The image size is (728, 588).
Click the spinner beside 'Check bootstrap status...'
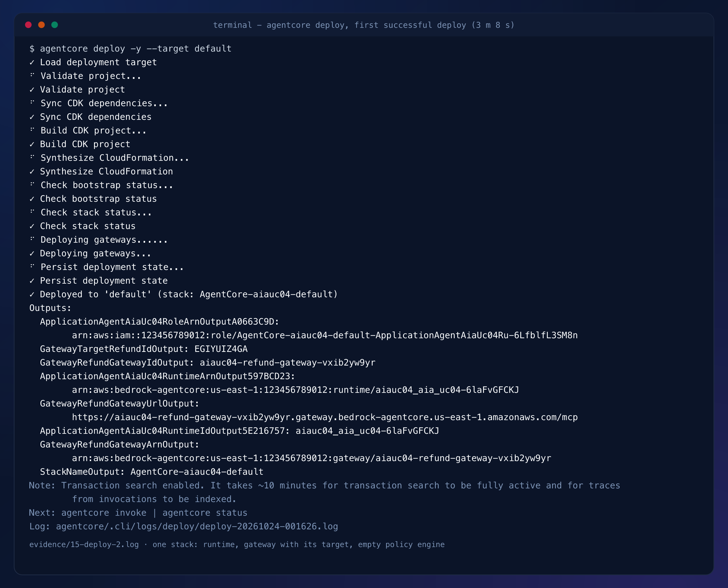click(x=32, y=184)
